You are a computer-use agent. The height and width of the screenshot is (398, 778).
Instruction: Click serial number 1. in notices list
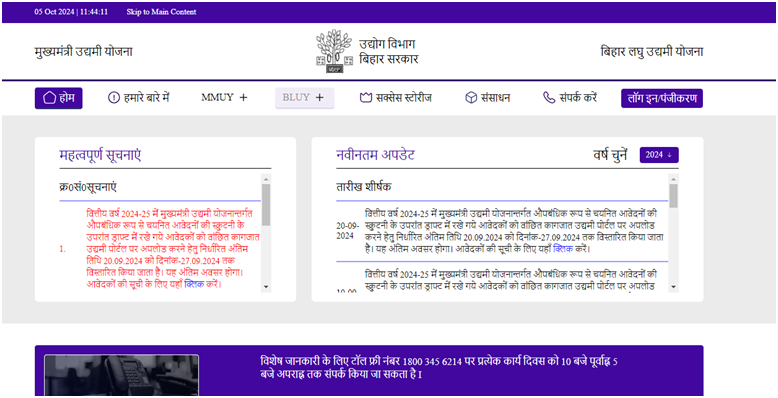click(63, 249)
